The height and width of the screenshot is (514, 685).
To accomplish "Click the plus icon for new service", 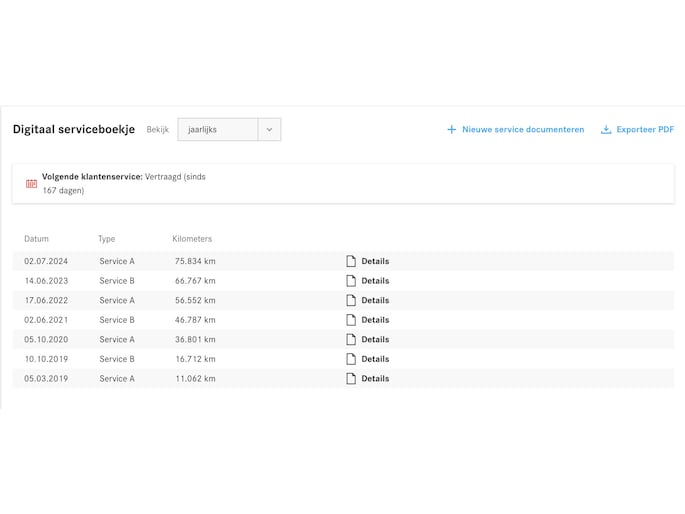I will point(451,130).
